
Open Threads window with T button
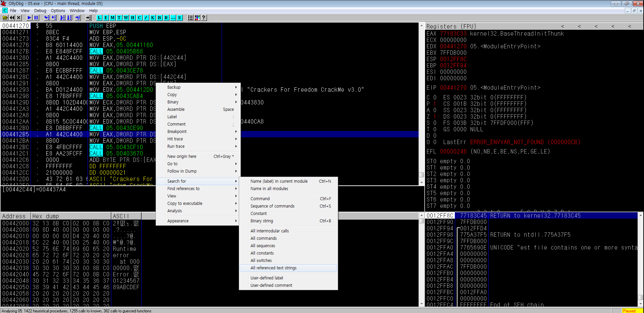coord(119,18)
